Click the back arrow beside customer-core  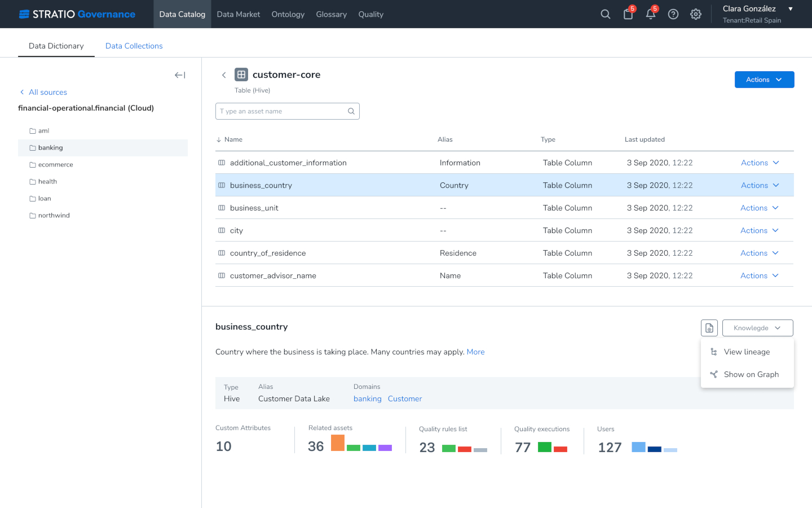tap(224, 75)
